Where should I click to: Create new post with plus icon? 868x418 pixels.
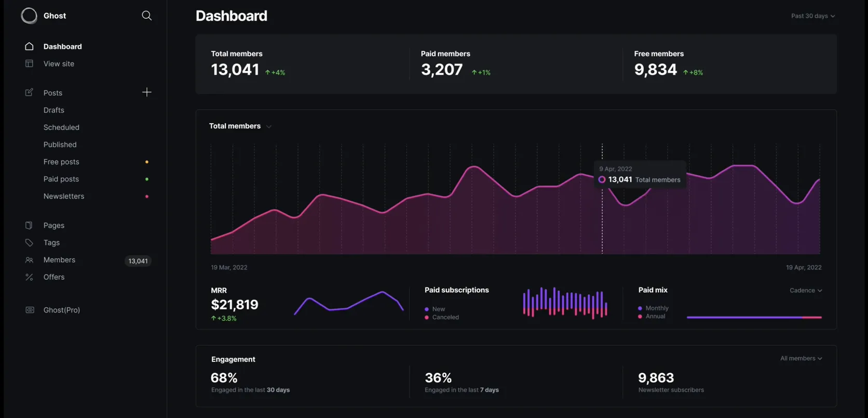click(147, 92)
